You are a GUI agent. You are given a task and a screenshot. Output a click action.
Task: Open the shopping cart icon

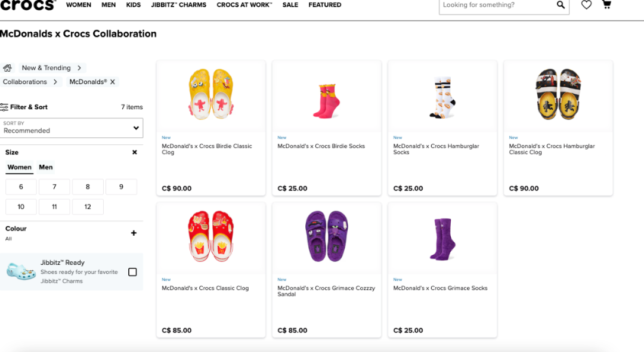(x=606, y=5)
